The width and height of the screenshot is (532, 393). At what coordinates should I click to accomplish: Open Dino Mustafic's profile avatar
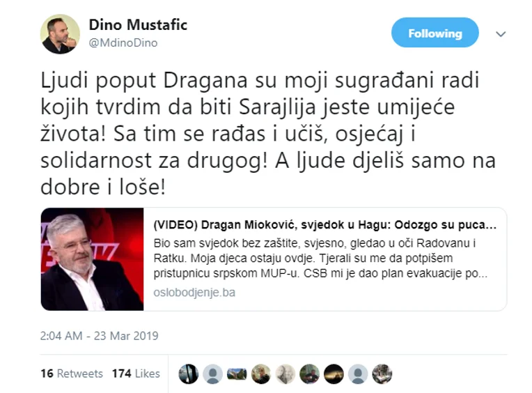coord(60,34)
